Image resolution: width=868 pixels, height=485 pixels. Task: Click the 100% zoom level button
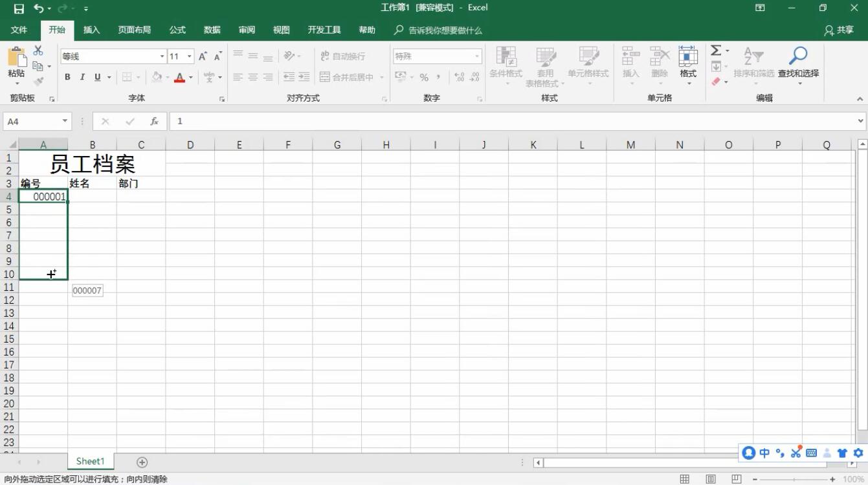click(x=854, y=479)
